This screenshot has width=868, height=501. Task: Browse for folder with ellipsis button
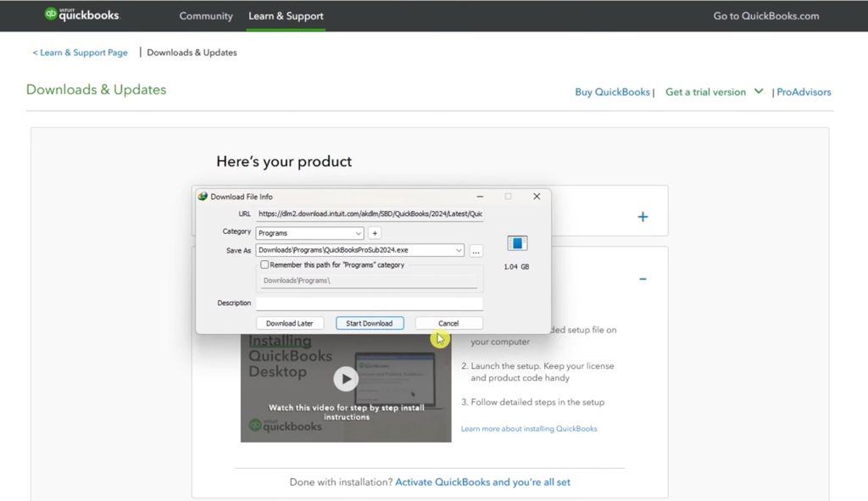(476, 251)
